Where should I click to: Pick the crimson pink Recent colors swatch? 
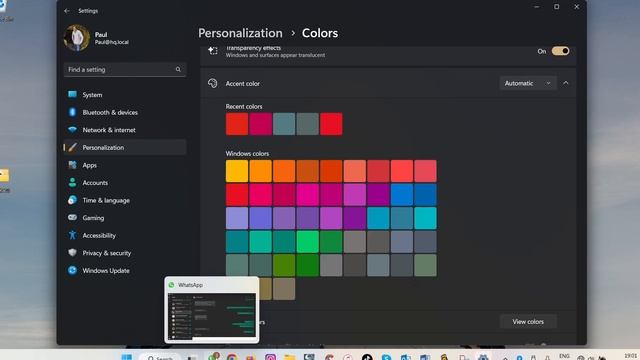point(260,124)
